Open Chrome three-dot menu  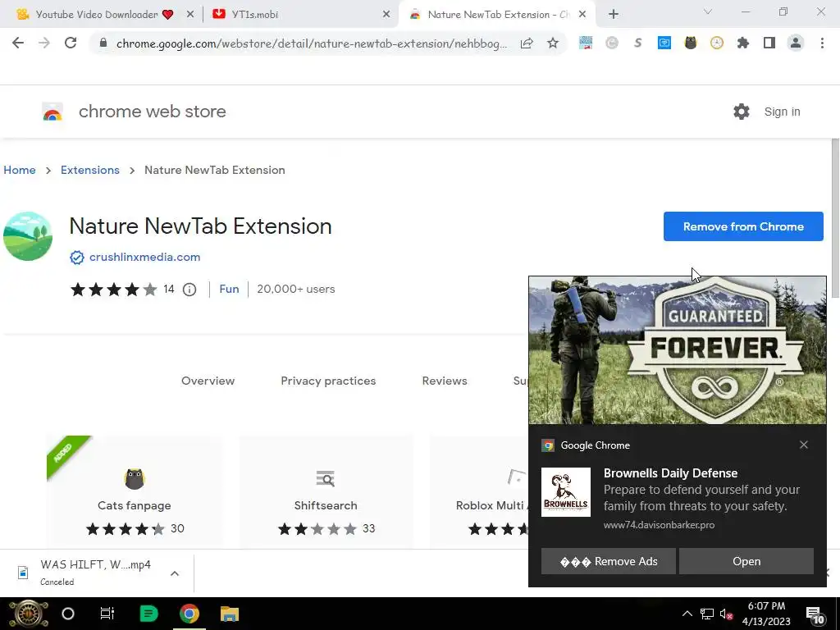[x=822, y=43]
